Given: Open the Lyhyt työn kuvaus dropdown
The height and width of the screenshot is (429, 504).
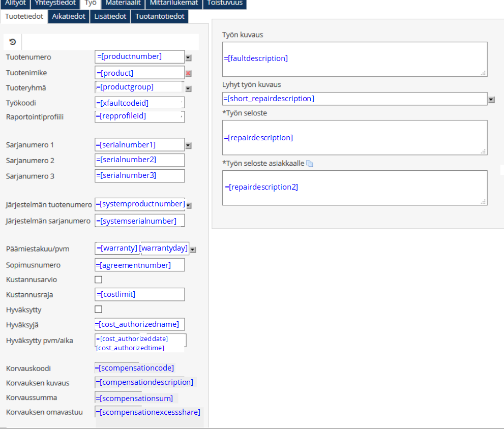Looking at the screenshot, I should (491, 99).
